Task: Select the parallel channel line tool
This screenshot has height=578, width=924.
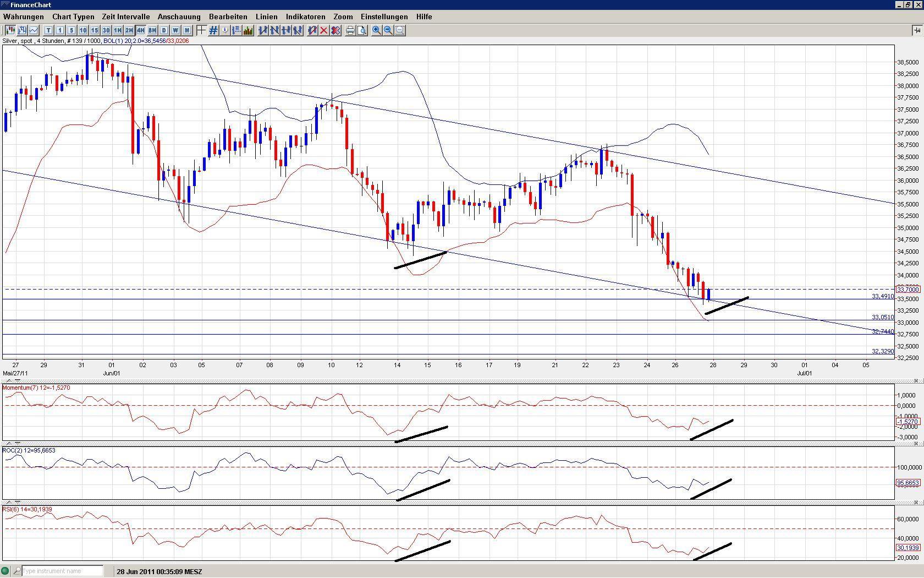Action: [x=298, y=30]
